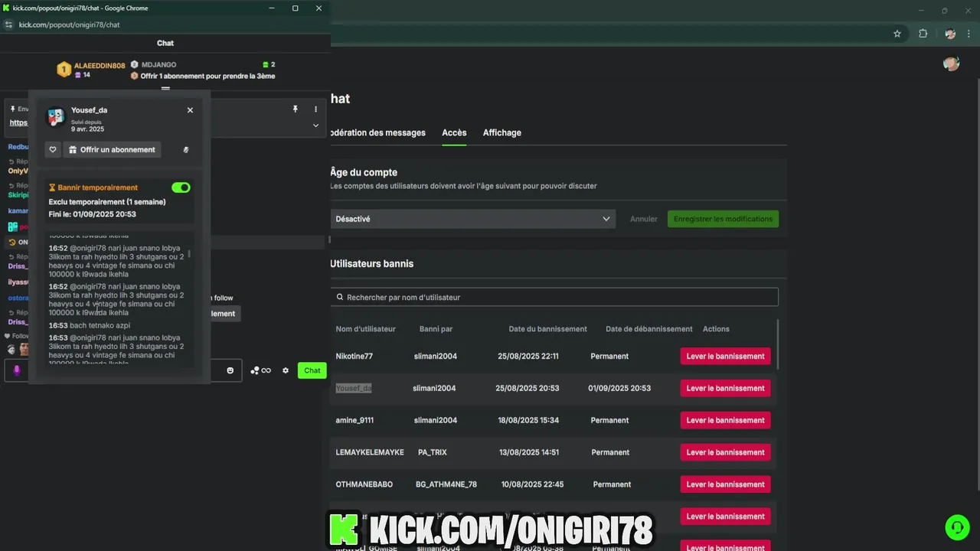This screenshot has height=551, width=980.
Task: Lift the ban for LEMAYKELEMAYKE
Action: click(725, 452)
